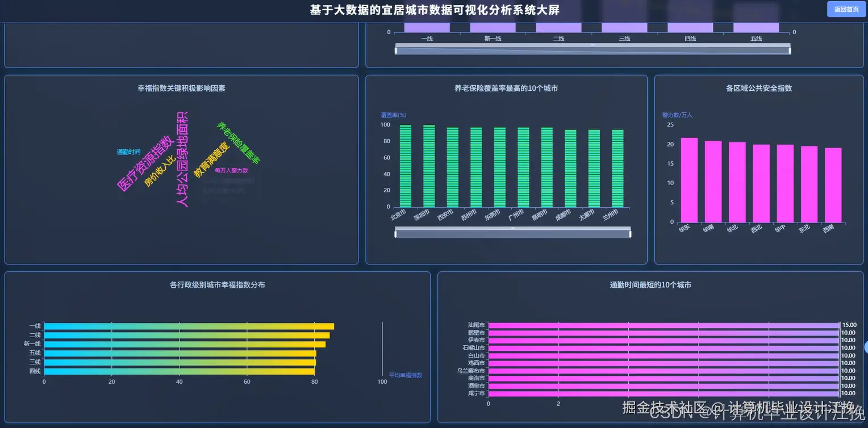Click the green 北京市 bar
868x428 pixels.
pyautogui.click(x=406, y=166)
